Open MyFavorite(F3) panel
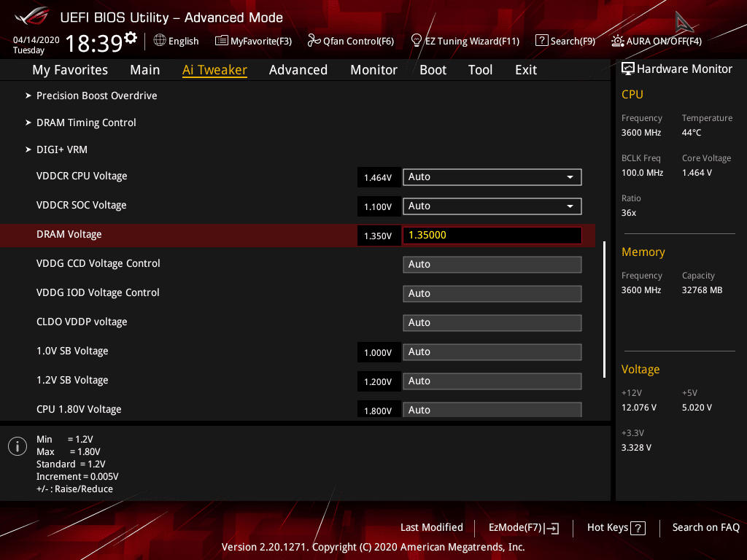Image resolution: width=747 pixels, height=560 pixels. click(x=260, y=41)
